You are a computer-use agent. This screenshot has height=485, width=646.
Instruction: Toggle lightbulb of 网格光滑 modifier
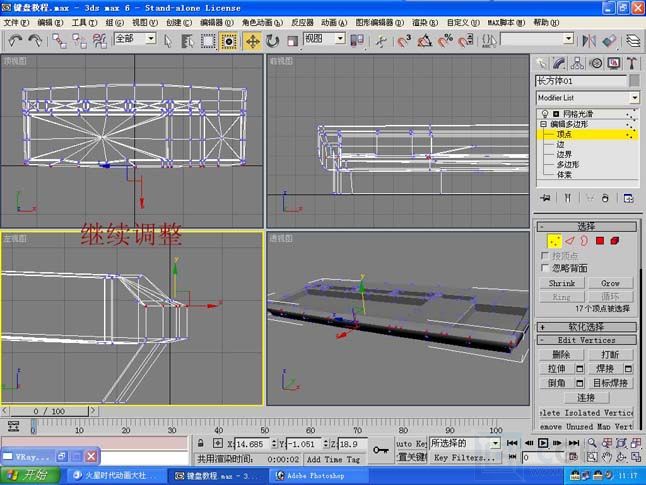(545, 114)
